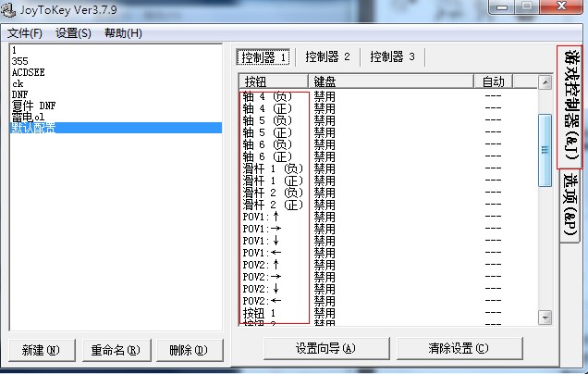Select the ck profile
588x374 pixels.
tap(116, 83)
